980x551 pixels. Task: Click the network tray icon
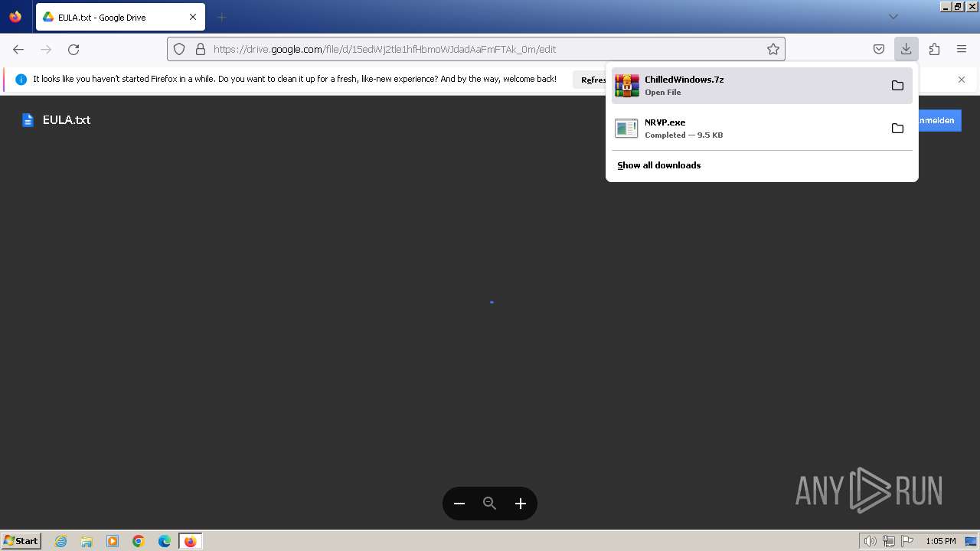889,541
